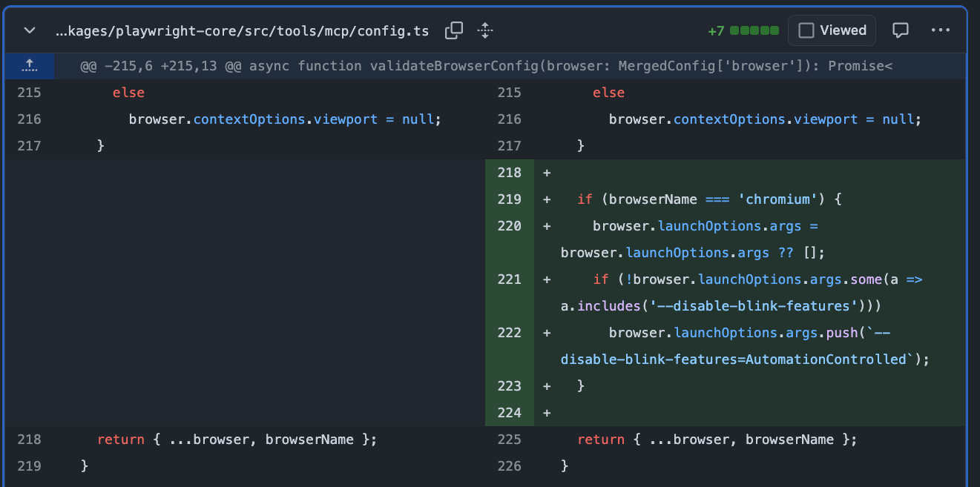
Task: Click the "browser.launchOptions.args =" code on line 220
Action: (x=705, y=226)
